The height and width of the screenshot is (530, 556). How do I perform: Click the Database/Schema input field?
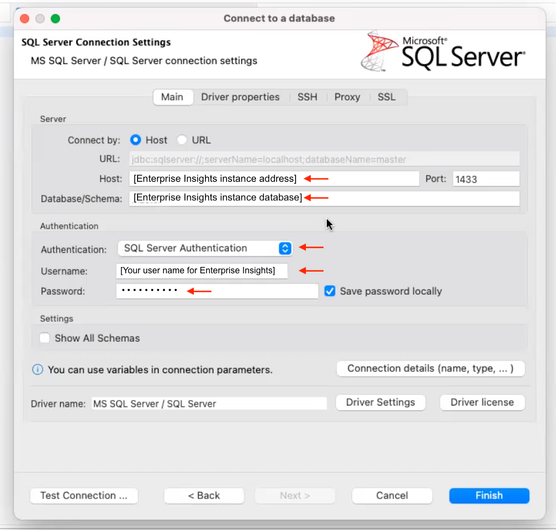tap(324, 198)
